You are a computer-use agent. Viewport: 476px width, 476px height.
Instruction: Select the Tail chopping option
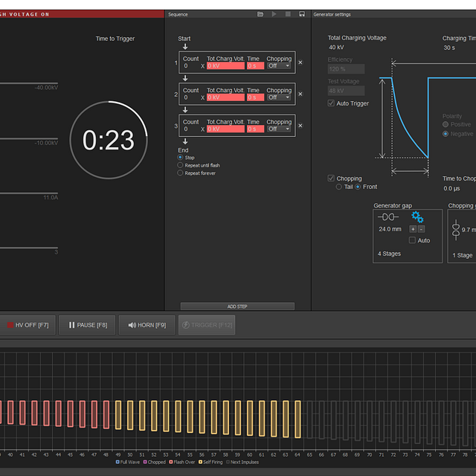click(x=340, y=187)
